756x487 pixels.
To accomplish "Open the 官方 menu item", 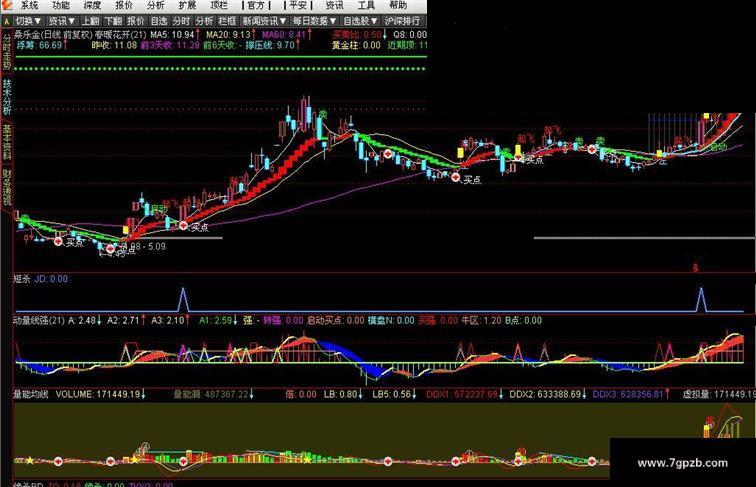I will (256, 5).
